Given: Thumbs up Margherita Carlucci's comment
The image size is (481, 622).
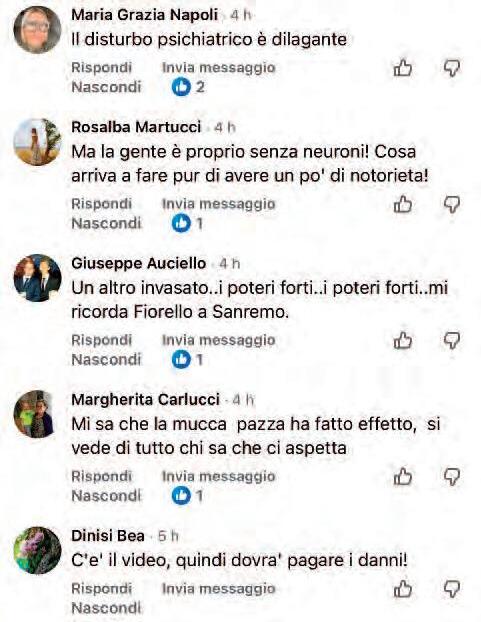Looking at the screenshot, I should click(402, 477).
